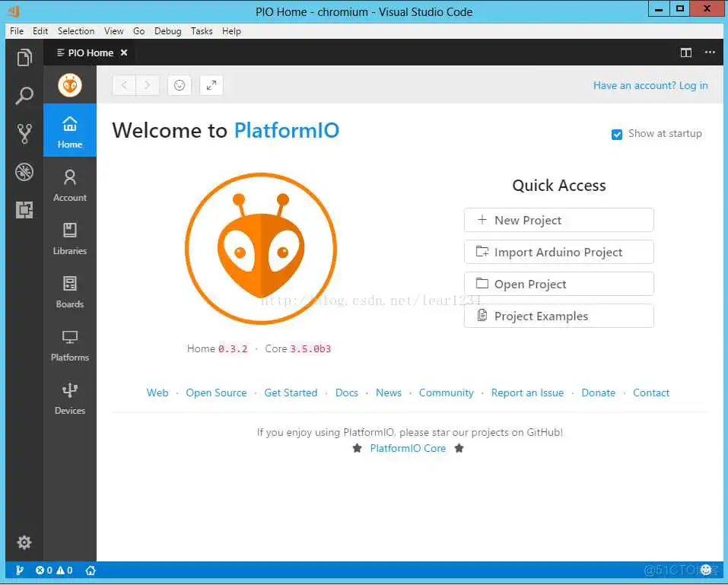Open the Community link
The height and width of the screenshot is (585, 728).
447,393
